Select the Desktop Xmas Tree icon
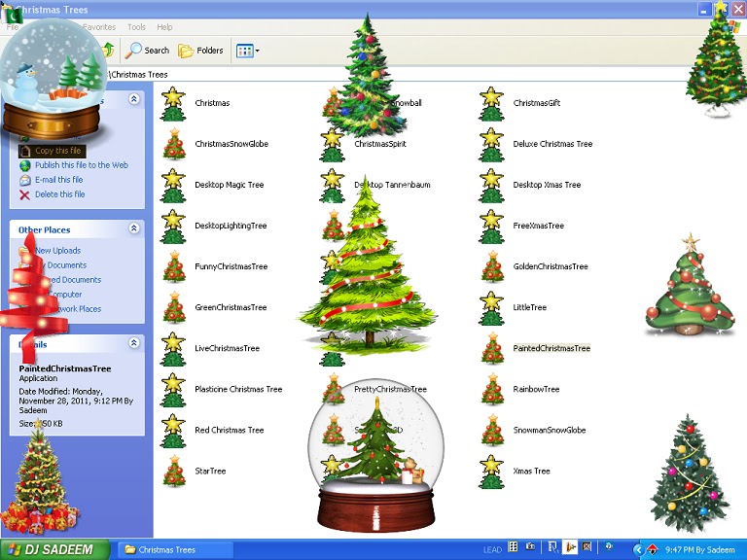Image resolution: width=747 pixels, height=560 pixels. click(x=491, y=186)
